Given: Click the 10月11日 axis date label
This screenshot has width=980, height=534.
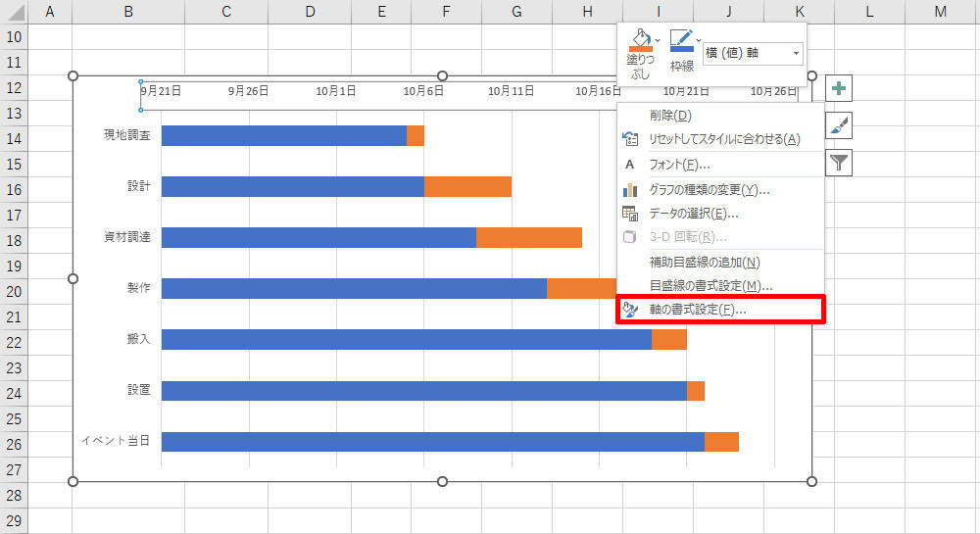Looking at the screenshot, I should tap(512, 90).
